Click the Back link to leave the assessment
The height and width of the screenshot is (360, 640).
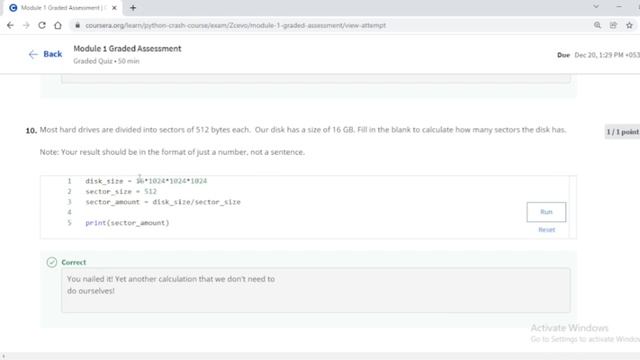click(45, 54)
